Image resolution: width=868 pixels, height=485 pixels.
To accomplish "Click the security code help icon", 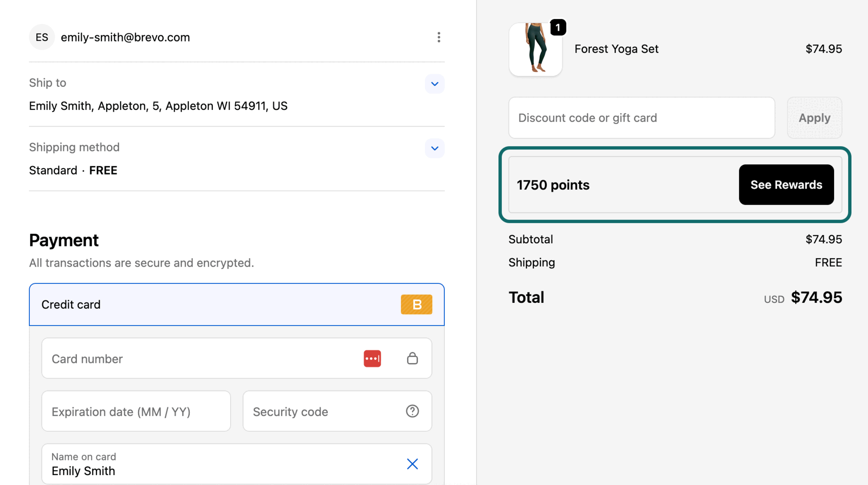I will point(412,411).
